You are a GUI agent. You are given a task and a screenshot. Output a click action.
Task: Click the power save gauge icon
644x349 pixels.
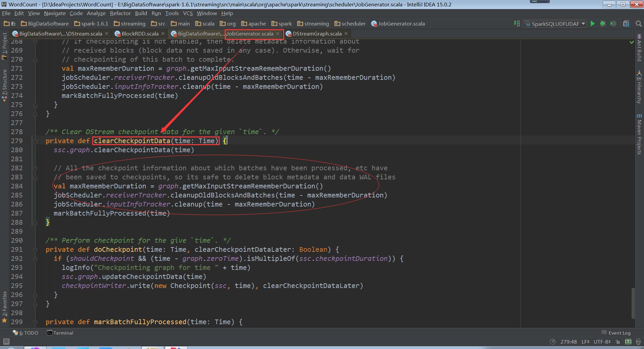pyautogui.click(x=553, y=342)
